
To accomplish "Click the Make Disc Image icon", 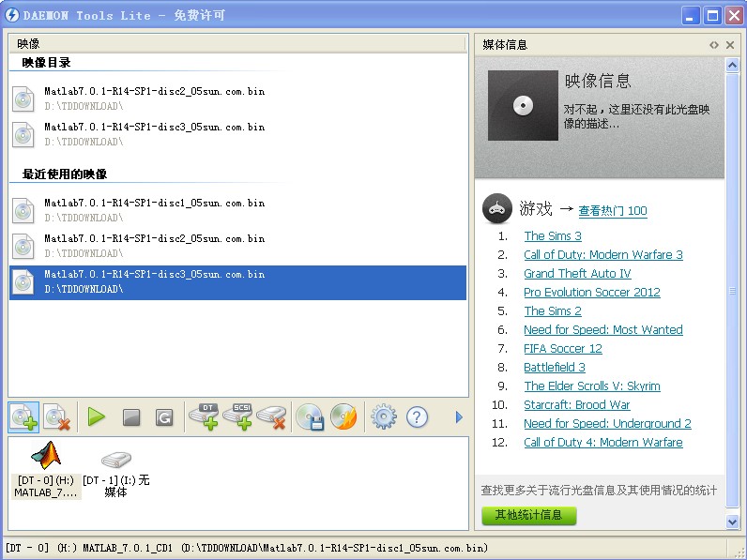I will 310,416.
